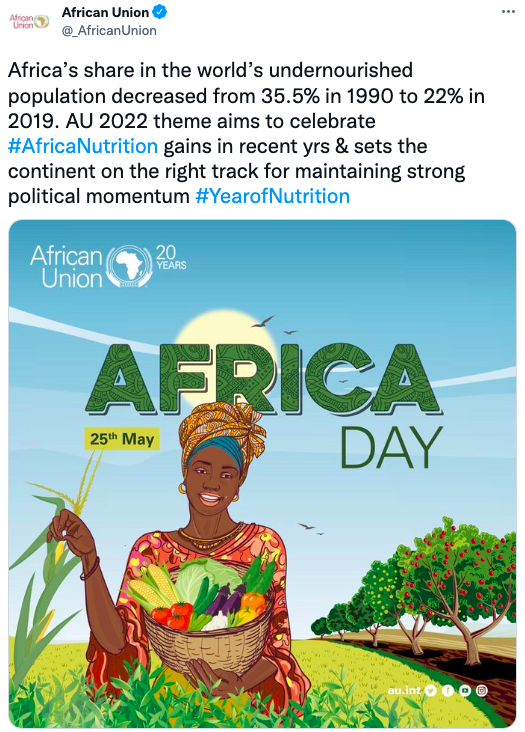Click the DAY text in poster

pos(391,448)
